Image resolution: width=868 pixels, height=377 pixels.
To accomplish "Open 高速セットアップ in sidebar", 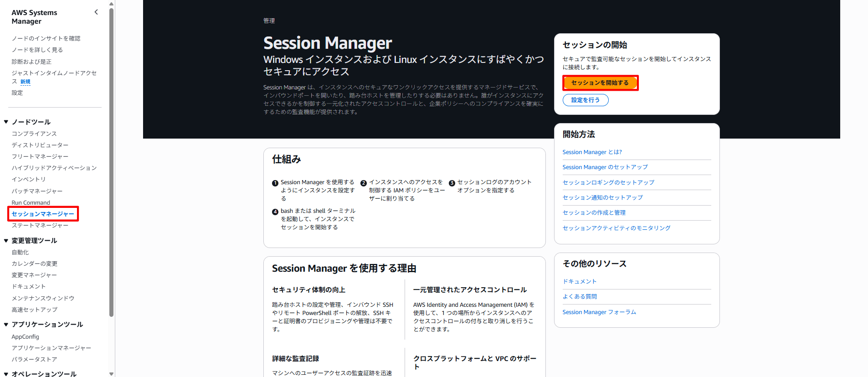I will click(x=35, y=310).
